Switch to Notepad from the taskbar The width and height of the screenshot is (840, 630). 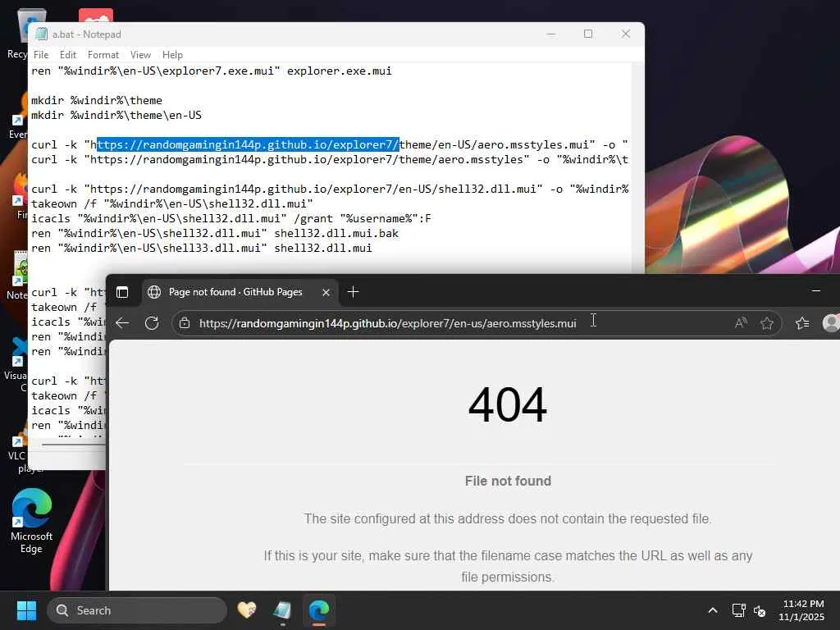(282, 610)
